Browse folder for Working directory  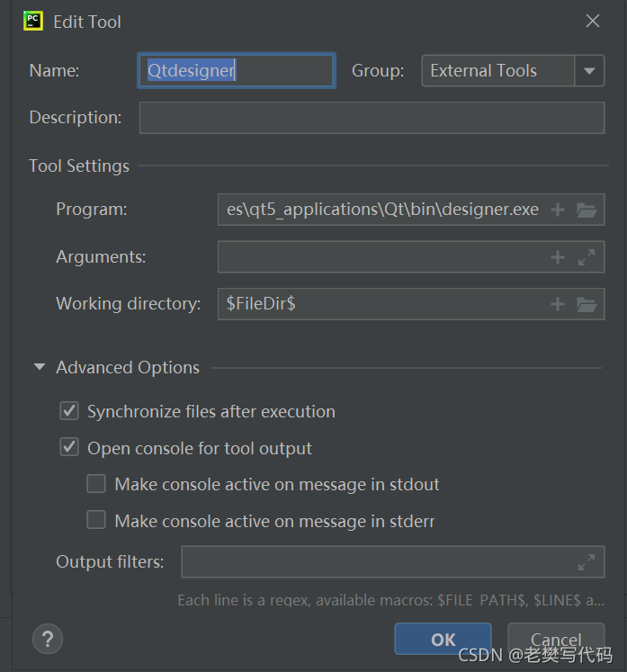587,304
